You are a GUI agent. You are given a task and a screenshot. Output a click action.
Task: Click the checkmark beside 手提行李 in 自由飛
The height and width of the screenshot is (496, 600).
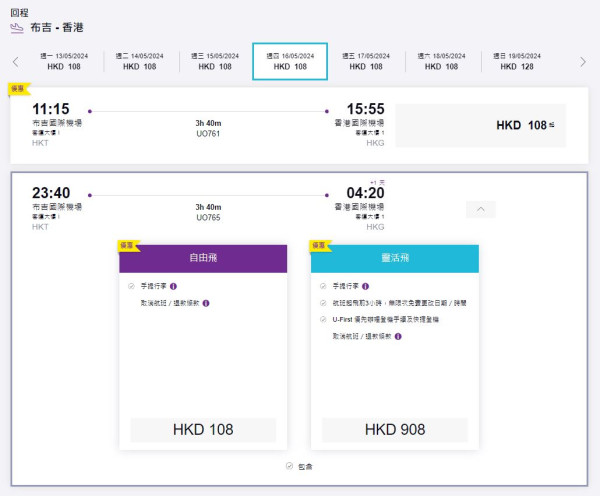point(131,286)
